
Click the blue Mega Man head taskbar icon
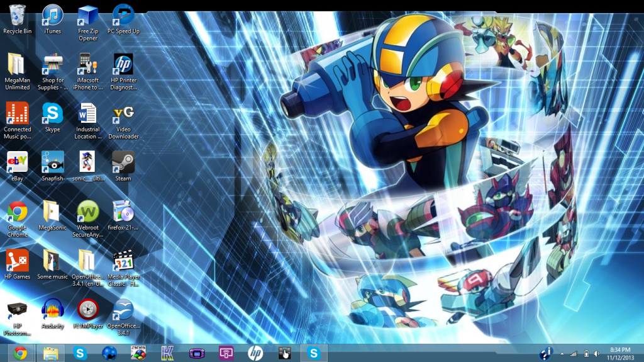pos(109,353)
